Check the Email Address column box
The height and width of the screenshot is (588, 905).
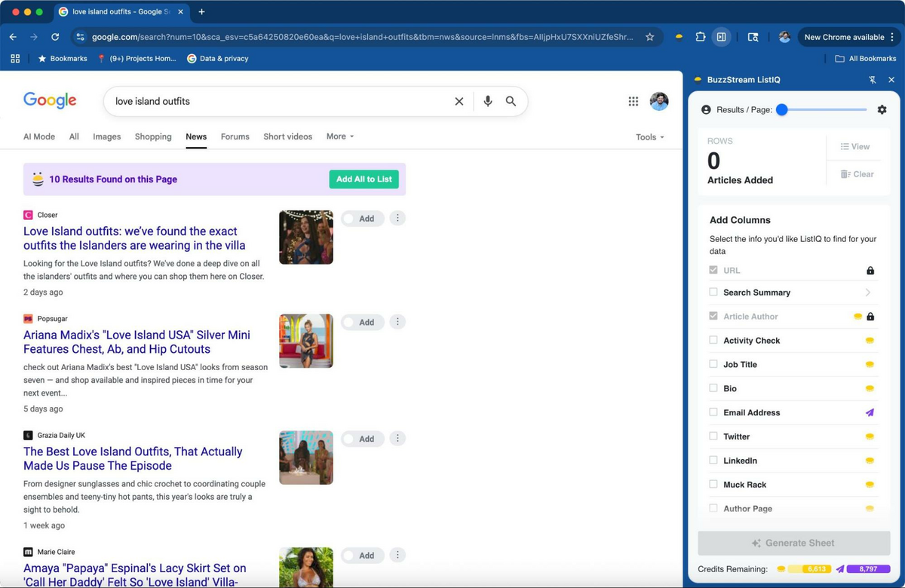pyautogui.click(x=713, y=412)
